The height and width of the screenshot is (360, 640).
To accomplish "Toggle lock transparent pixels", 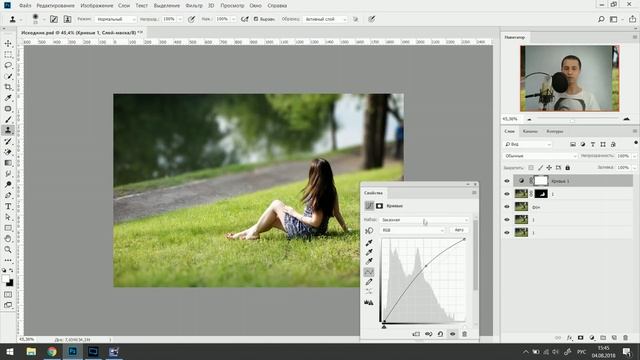I will pyautogui.click(x=531, y=168).
